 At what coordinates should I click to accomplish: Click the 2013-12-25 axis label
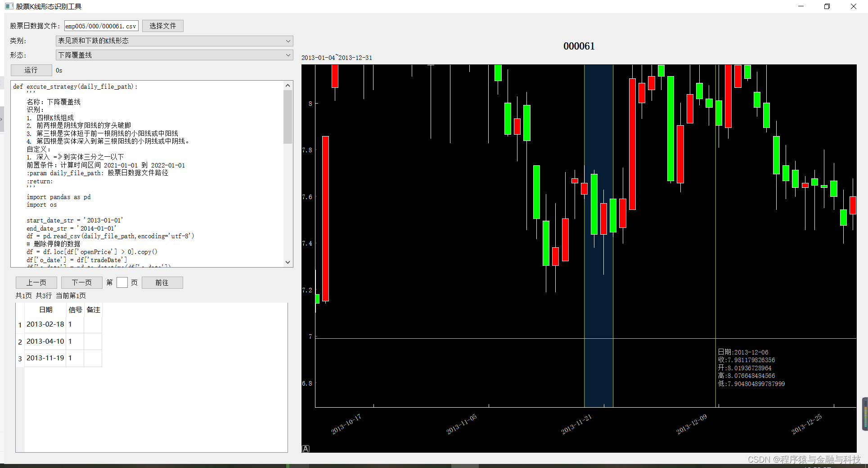807,424
